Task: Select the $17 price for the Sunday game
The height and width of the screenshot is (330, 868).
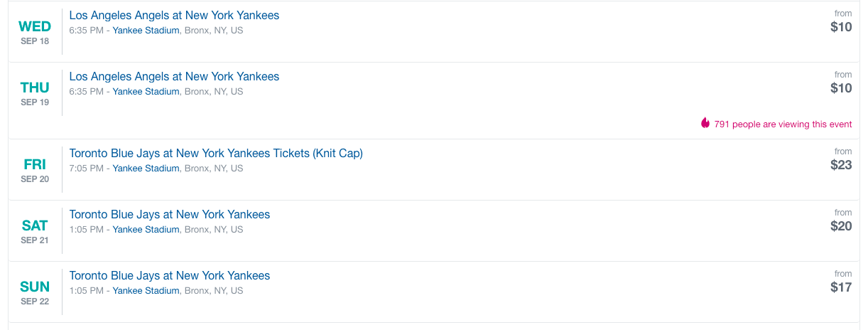Action: coord(841,287)
